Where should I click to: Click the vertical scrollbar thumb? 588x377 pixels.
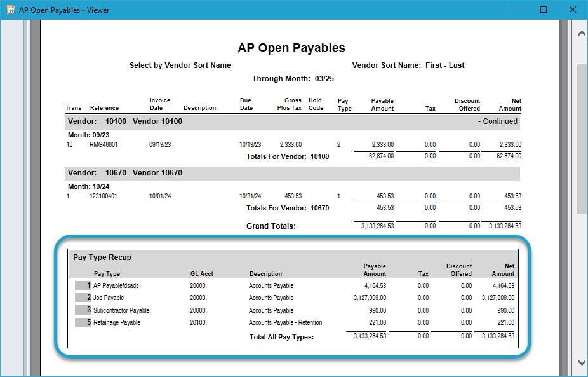point(582,139)
